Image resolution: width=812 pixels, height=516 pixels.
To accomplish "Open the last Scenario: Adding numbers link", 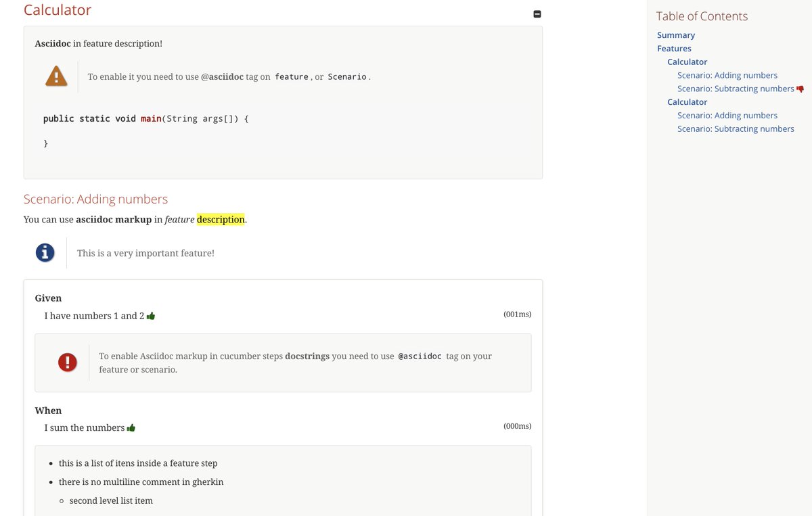I will click(x=727, y=116).
